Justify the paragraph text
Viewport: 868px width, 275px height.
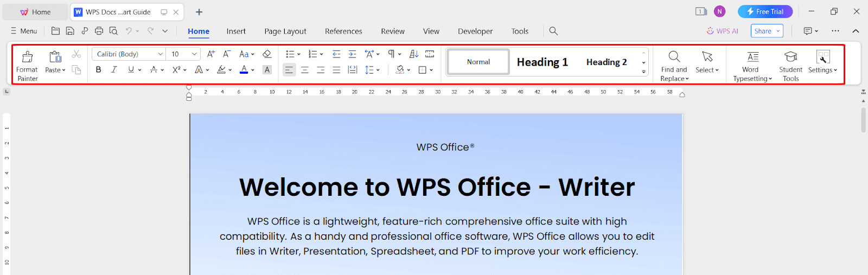[x=336, y=69]
